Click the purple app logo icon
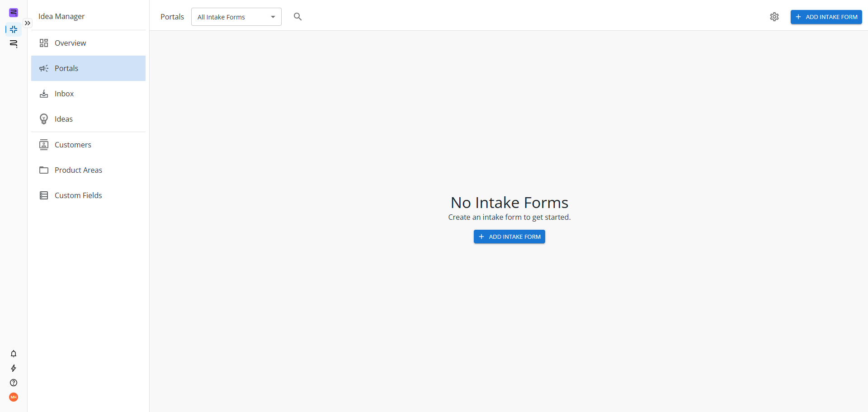This screenshot has width=868, height=412. [x=14, y=13]
